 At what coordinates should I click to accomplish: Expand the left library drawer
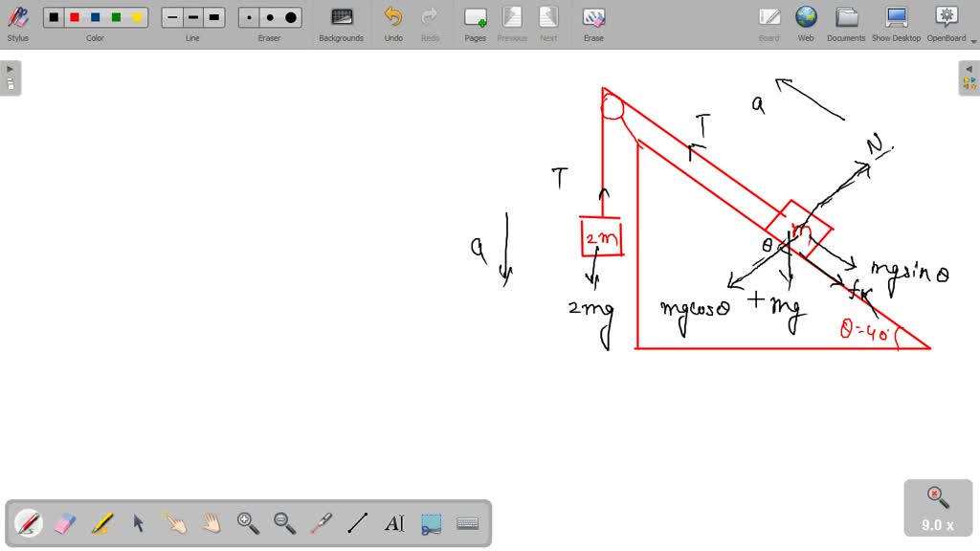(x=10, y=77)
